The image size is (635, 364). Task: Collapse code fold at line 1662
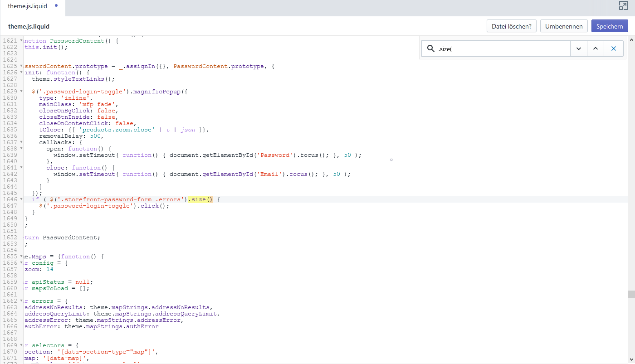pyautogui.click(x=21, y=301)
